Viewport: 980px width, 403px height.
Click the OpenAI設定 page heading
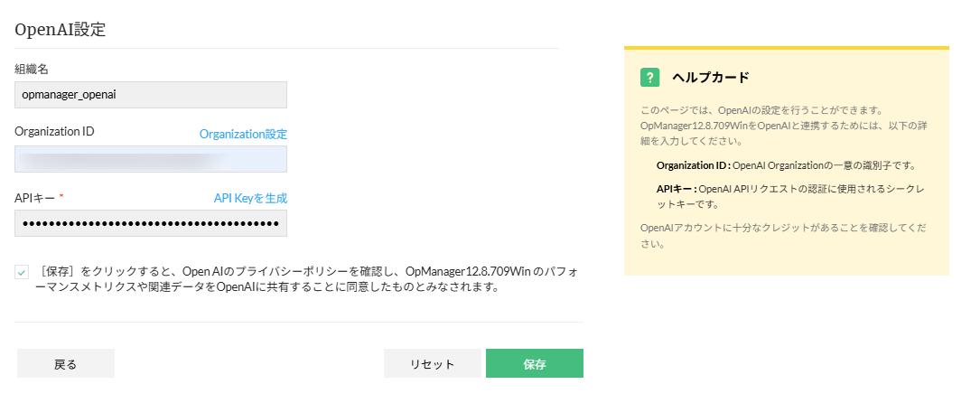point(60,30)
